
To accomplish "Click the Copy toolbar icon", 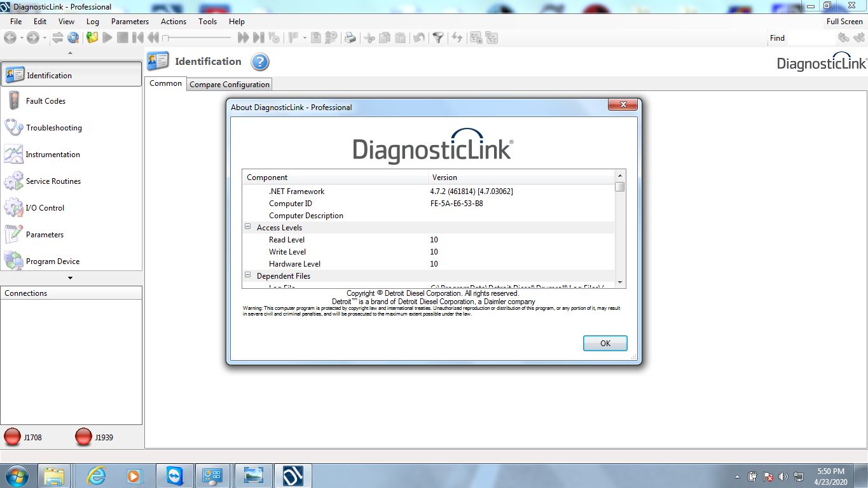I will pyautogui.click(x=385, y=38).
